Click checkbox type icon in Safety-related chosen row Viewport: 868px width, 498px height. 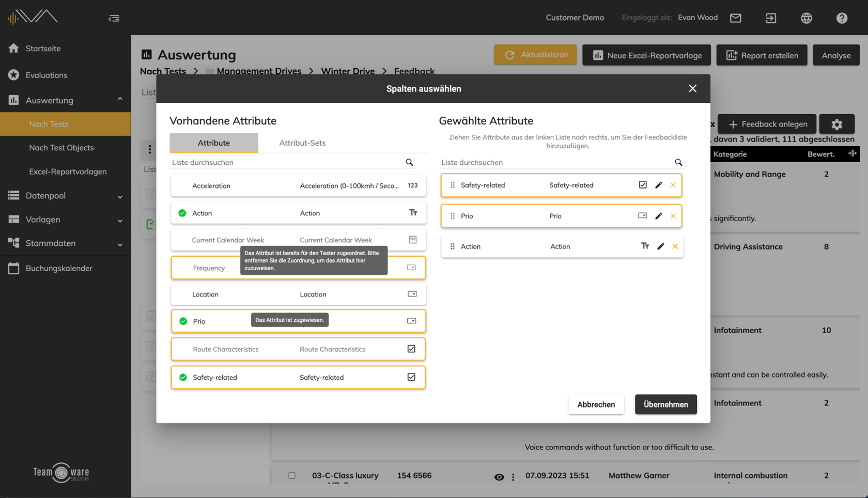642,184
